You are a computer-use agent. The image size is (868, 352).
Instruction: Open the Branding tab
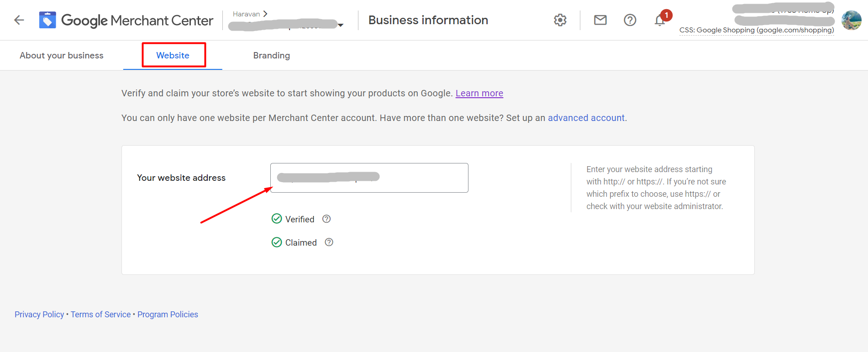pyautogui.click(x=272, y=55)
